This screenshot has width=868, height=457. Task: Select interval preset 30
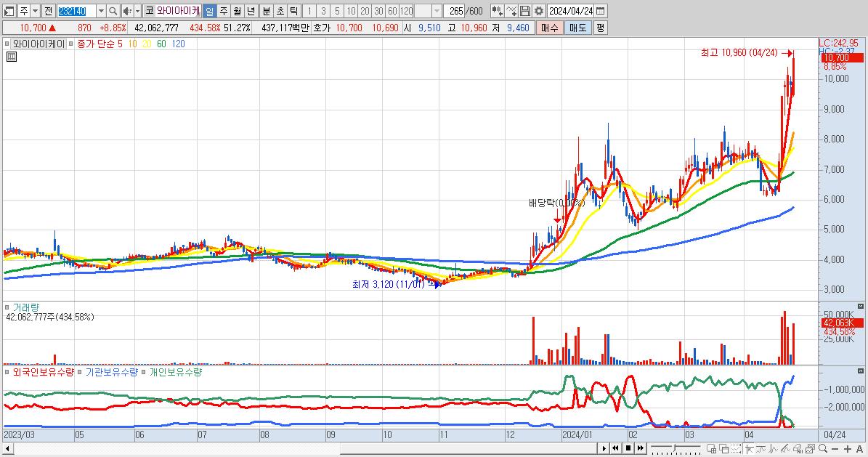(x=378, y=11)
